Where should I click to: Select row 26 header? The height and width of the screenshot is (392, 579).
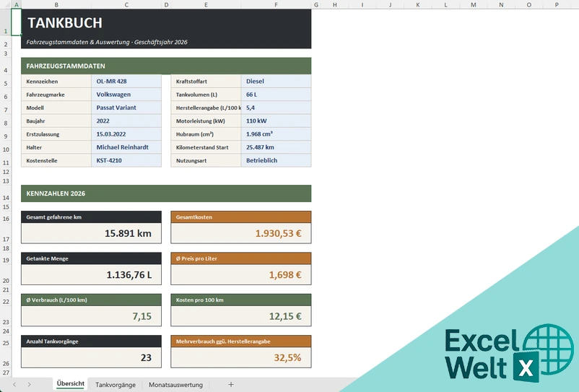point(6,358)
